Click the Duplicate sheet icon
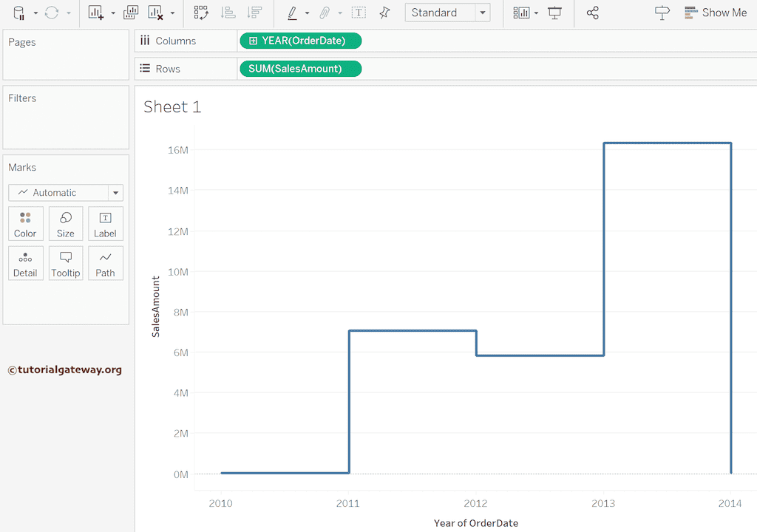 pyautogui.click(x=131, y=13)
